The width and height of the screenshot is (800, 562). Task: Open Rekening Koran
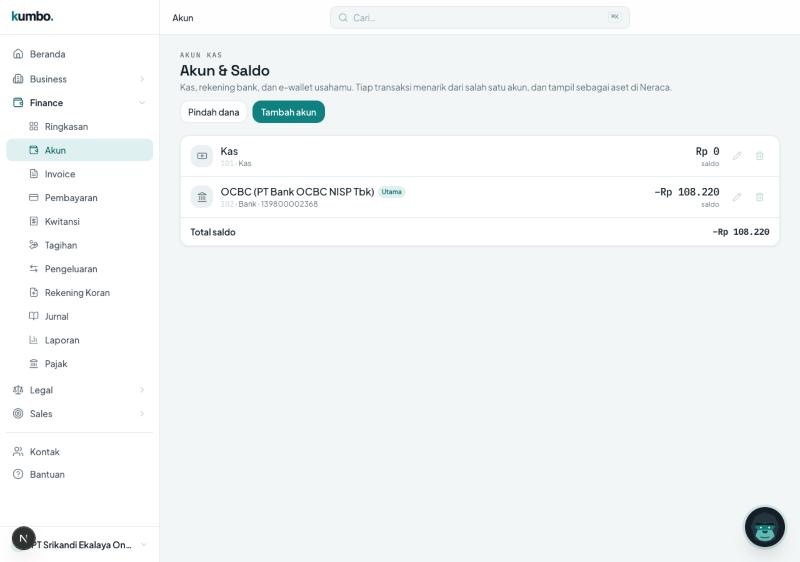80,292
